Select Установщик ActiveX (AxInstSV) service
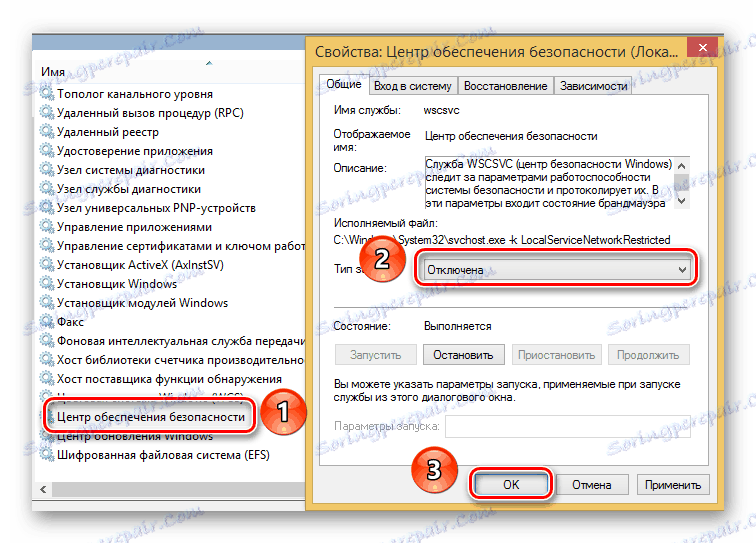This screenshot has width=756, height=543. coord(140,265)
